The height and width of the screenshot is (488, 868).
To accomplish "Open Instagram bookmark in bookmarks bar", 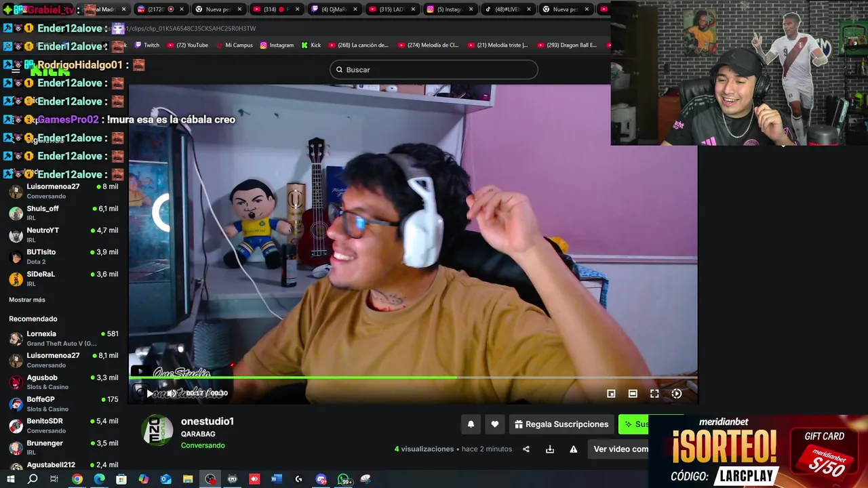I will coord(277,45).
